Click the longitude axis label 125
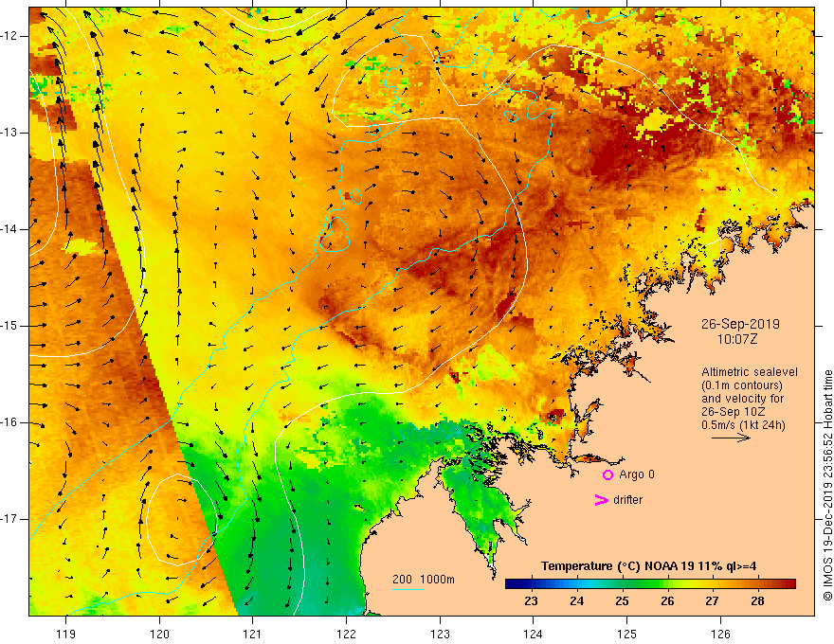The width and height of the screenshot is (834, 644). pos(627,634)
